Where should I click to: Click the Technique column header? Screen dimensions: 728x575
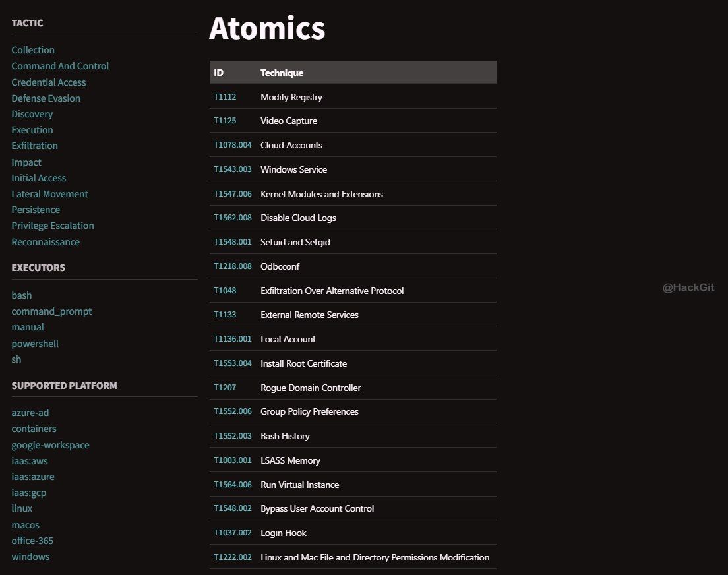coord(282,73)
